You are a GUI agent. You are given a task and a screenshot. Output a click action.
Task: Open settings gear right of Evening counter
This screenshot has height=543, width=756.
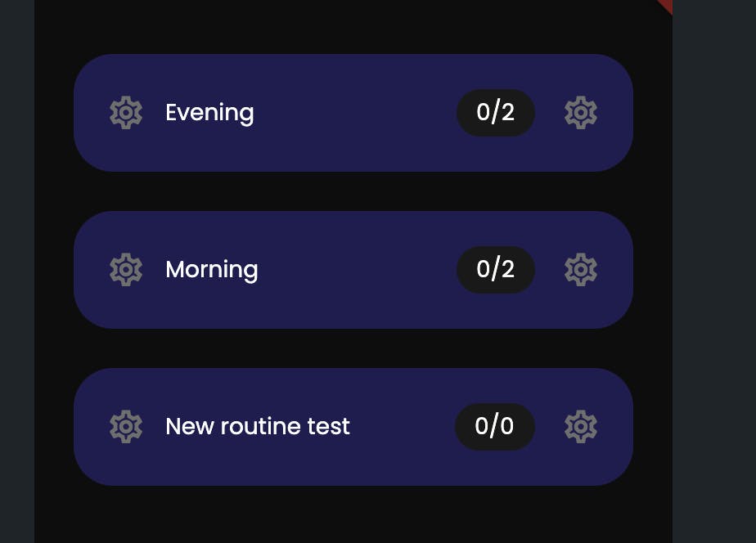[581, 113]
